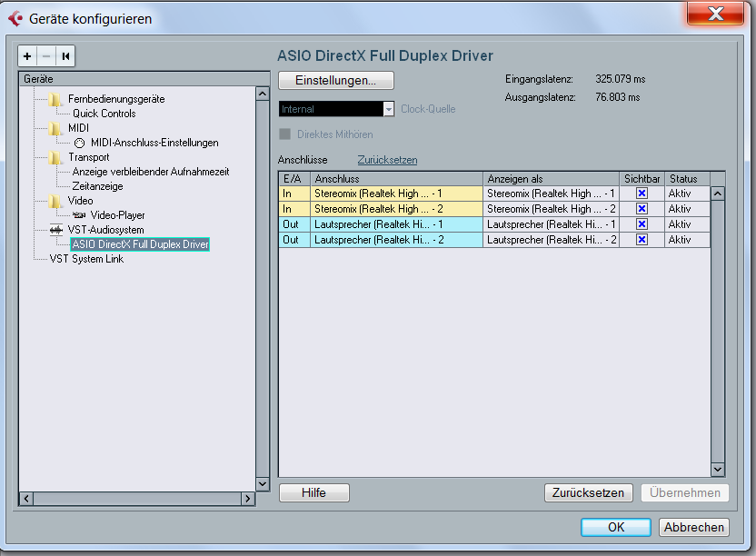Click the minus icon to remove a device

pyautogui.click(x=46, y=56)
